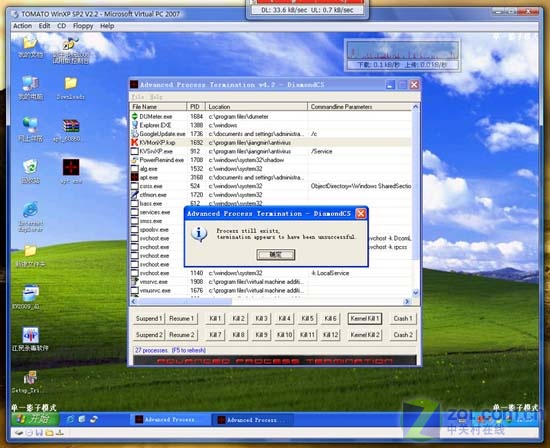This screenshot has height=448, width=550.
Task: Open the Edit menu of Virtual PC
Action: coord(44,26)
